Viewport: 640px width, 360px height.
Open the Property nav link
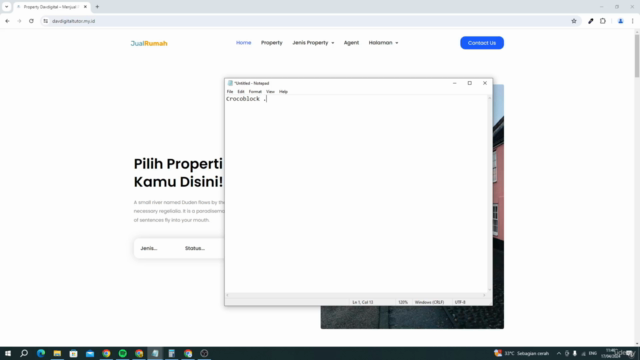[x=272, y=42]
